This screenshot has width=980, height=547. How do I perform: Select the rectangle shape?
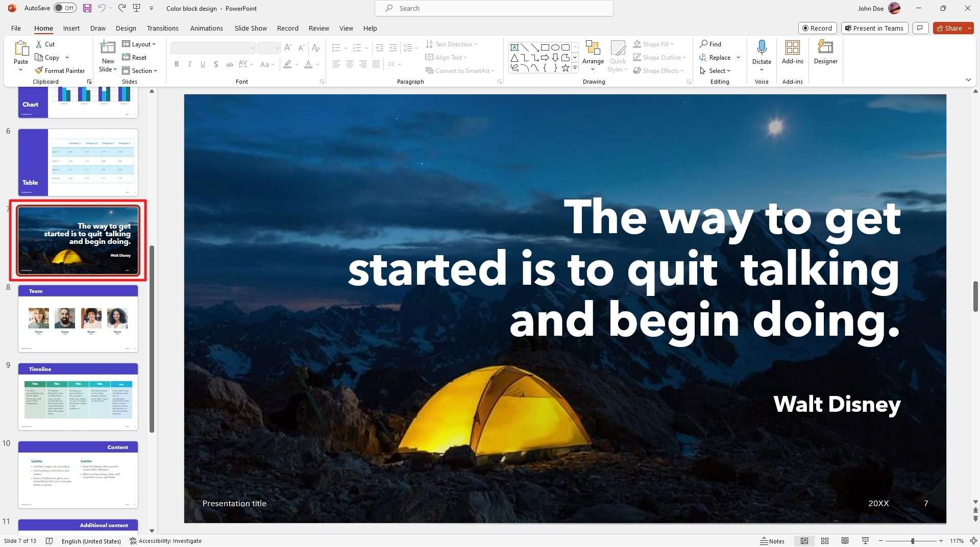click(x=545, y=47)
